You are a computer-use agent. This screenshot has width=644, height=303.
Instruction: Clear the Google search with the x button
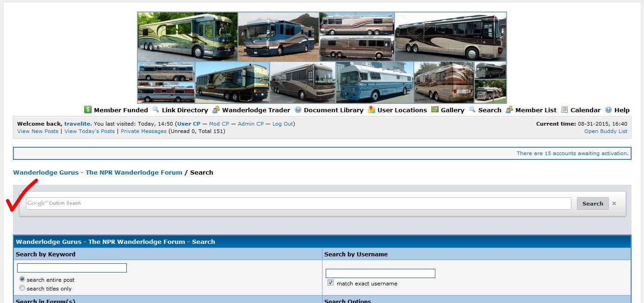614,204
